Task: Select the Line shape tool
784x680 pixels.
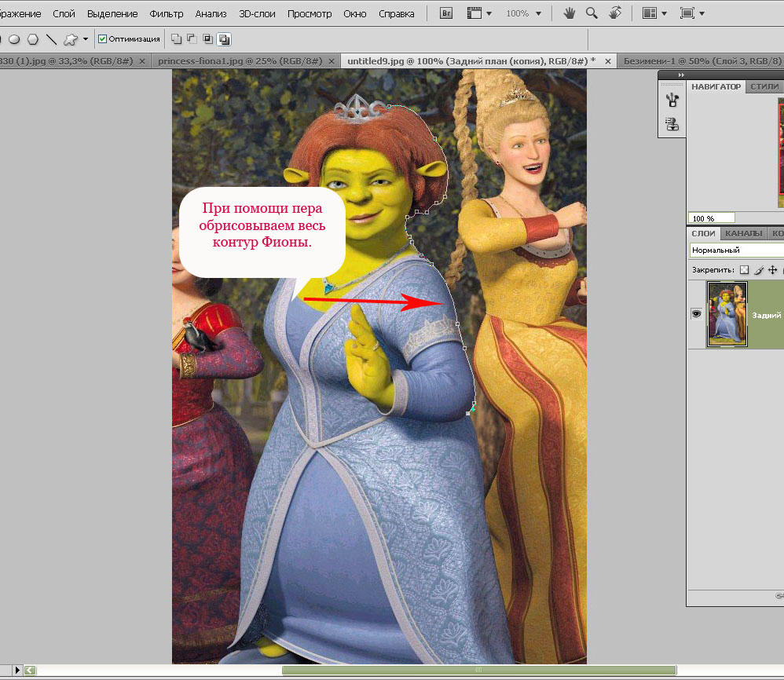Action: (x=51, y=39)
